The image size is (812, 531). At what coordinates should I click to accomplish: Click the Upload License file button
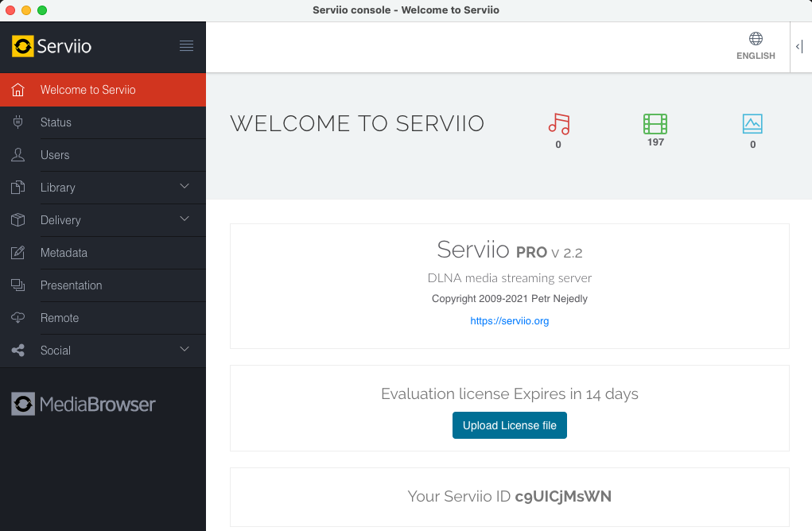(x=510, y=425)
